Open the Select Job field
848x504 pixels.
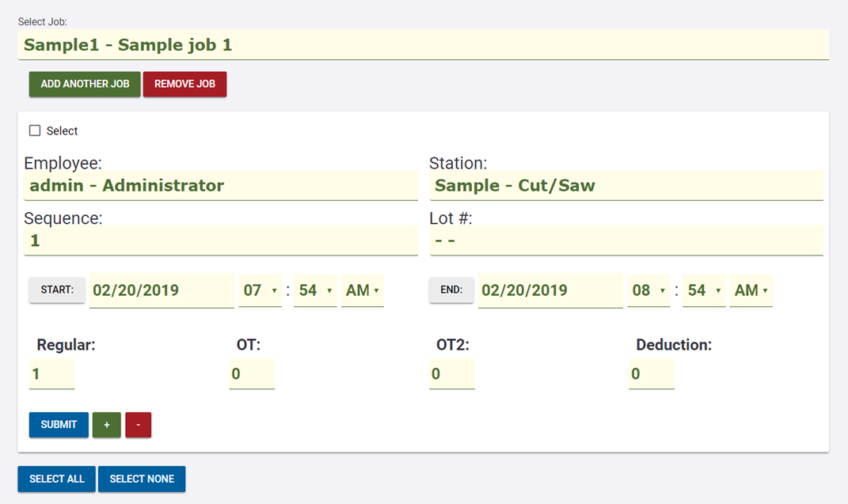coord(423,45)
